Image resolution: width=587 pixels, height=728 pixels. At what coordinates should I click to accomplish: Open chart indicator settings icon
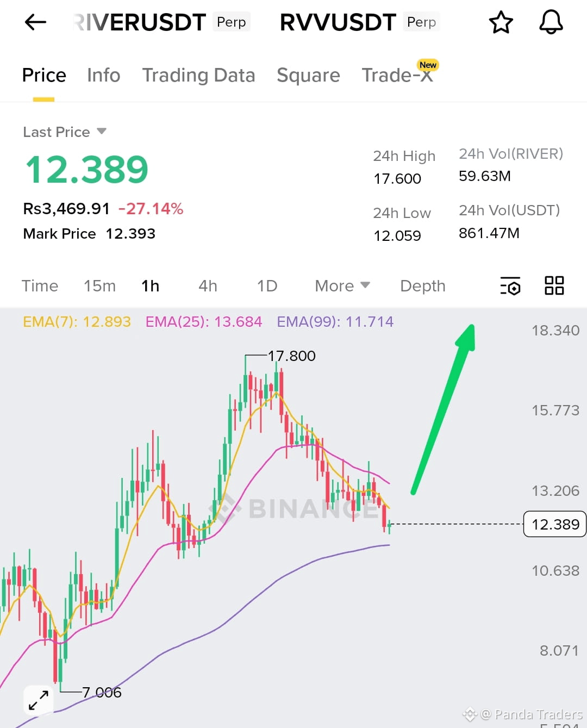coord(510,285)
